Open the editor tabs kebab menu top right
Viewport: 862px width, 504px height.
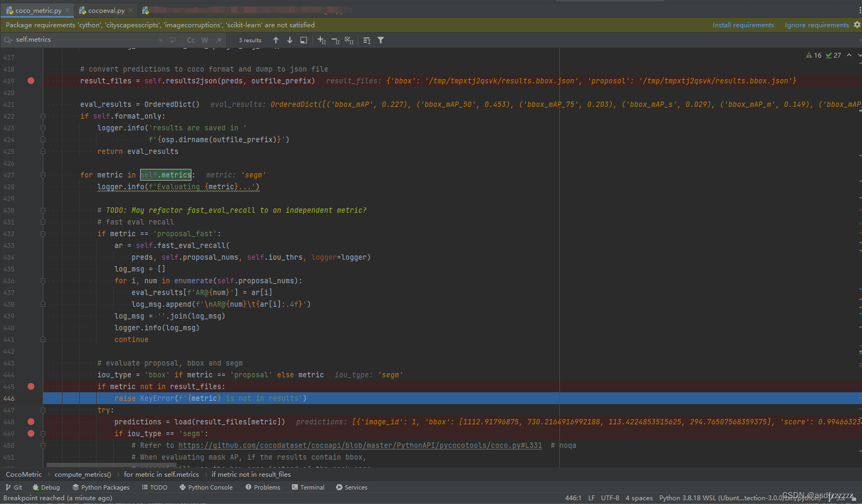point(859,10)
